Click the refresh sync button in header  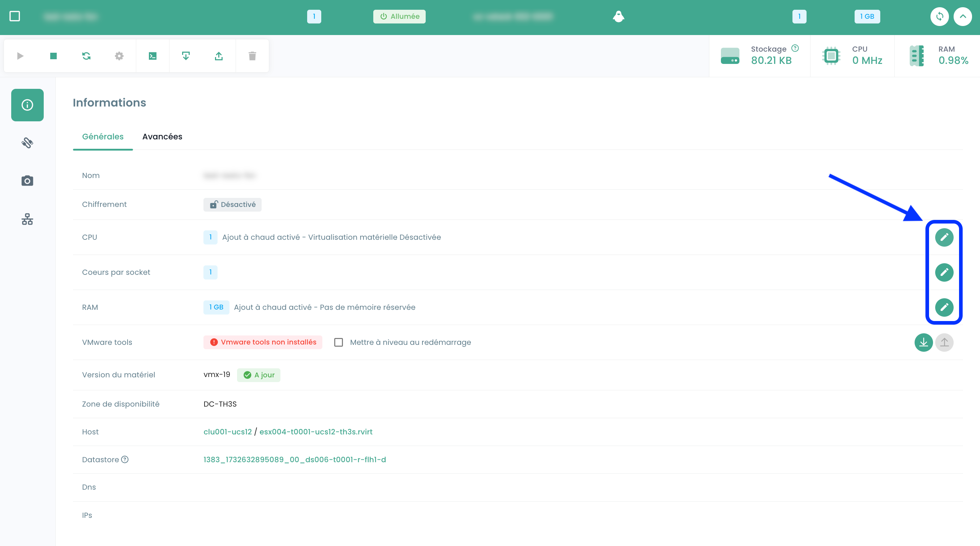939,16
